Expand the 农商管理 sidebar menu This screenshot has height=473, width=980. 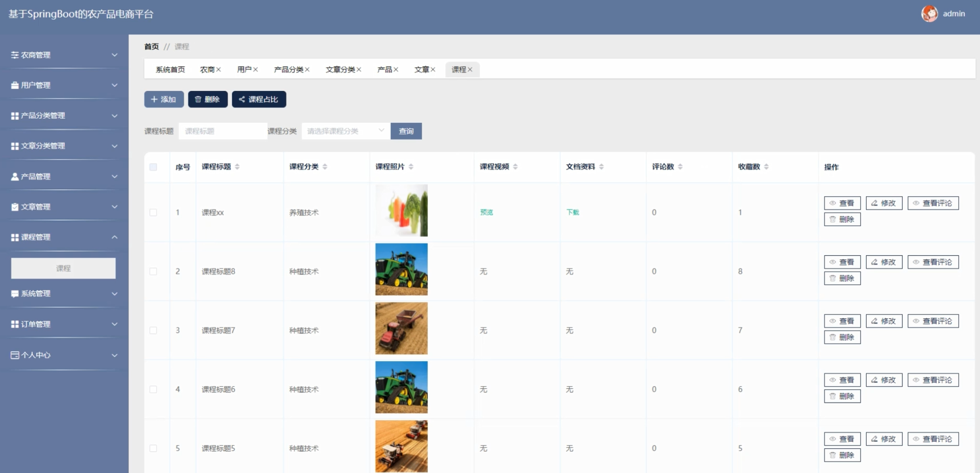(x=64, y=55)
